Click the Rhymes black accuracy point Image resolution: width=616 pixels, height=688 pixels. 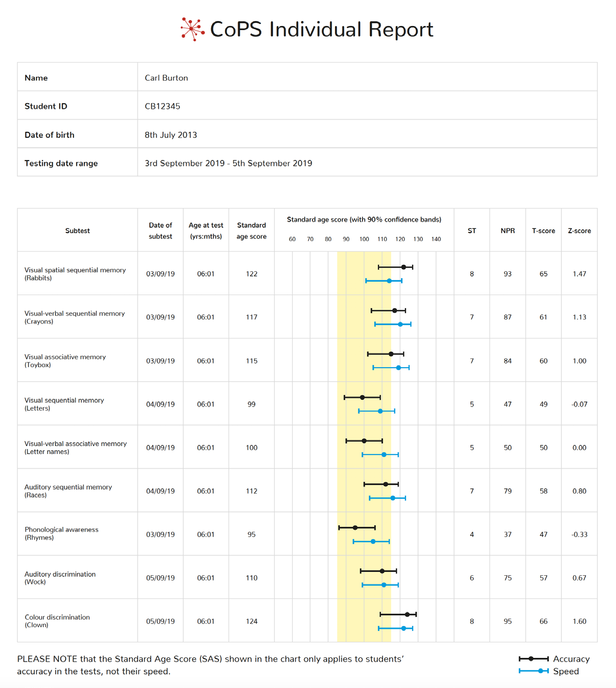(x=355, y=528)
